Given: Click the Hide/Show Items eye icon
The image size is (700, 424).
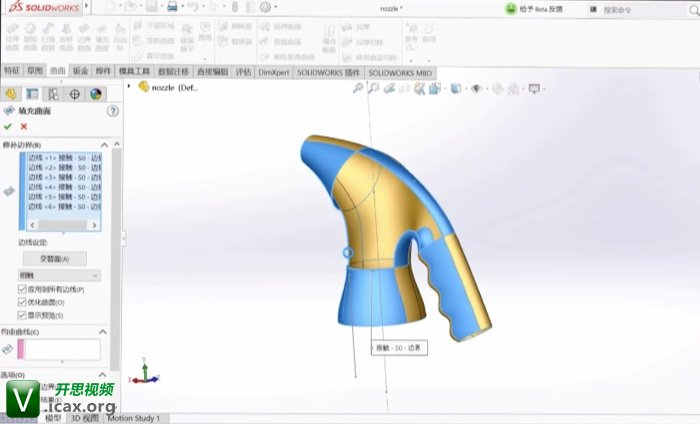Looking at the screenshot, I should click(x=476, y=88).
